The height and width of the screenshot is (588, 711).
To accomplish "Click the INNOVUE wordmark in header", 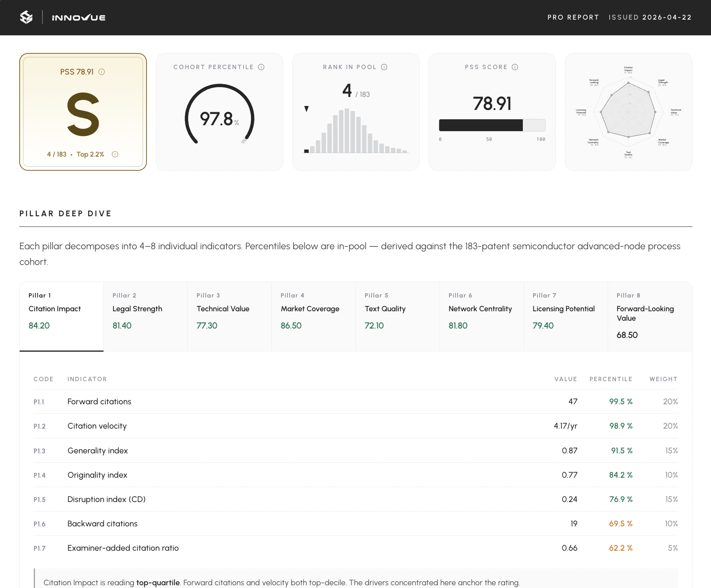I will click(x=79, y=18).
